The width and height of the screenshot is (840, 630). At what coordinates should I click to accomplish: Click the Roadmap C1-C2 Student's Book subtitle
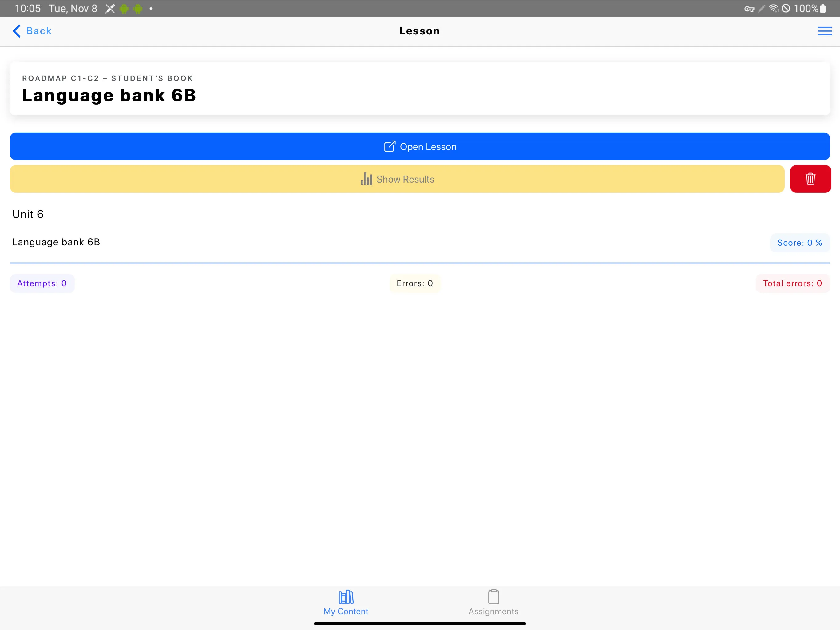pos(108,78)
